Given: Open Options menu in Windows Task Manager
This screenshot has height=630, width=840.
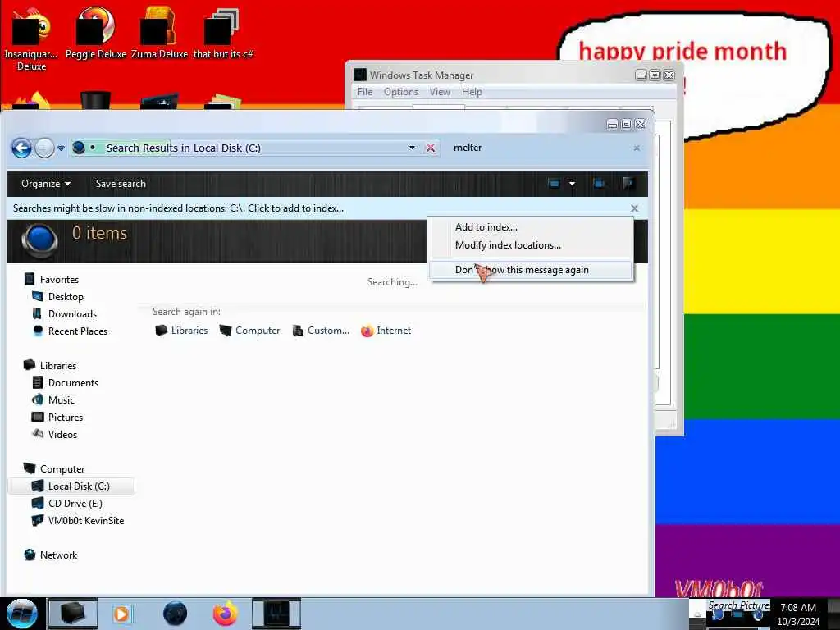Looking at the screenshot, I should (x=400, y=92).
